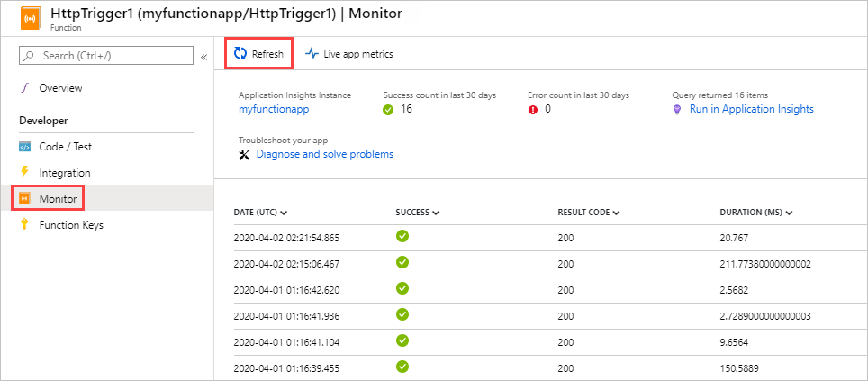
Task: Open Diagnose and solve problems link
Action: coord(324,154)
